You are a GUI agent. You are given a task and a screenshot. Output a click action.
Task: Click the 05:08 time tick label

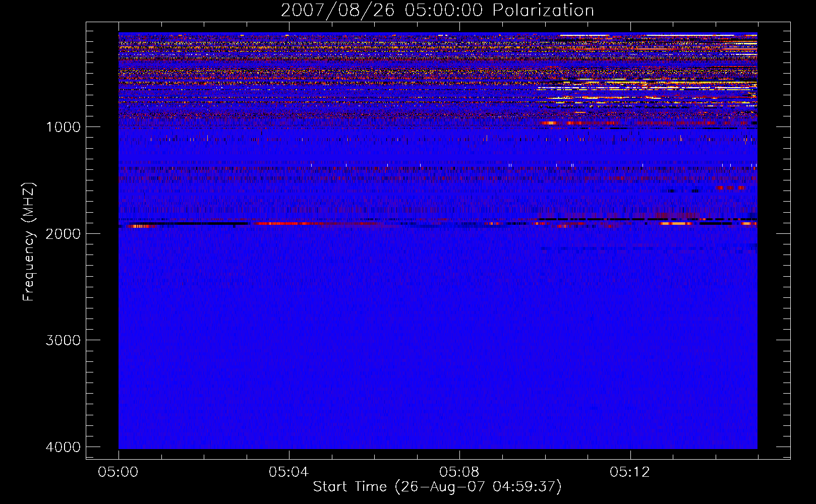459,472
